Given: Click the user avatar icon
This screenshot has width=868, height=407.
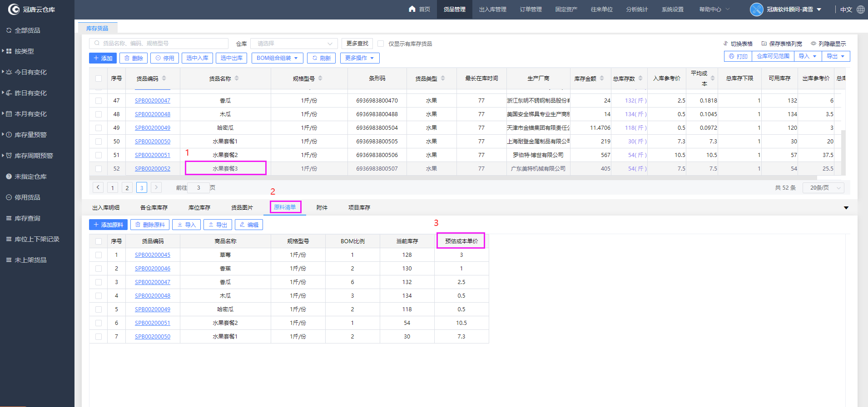Looking at the screenshot, I should [756, 9].
